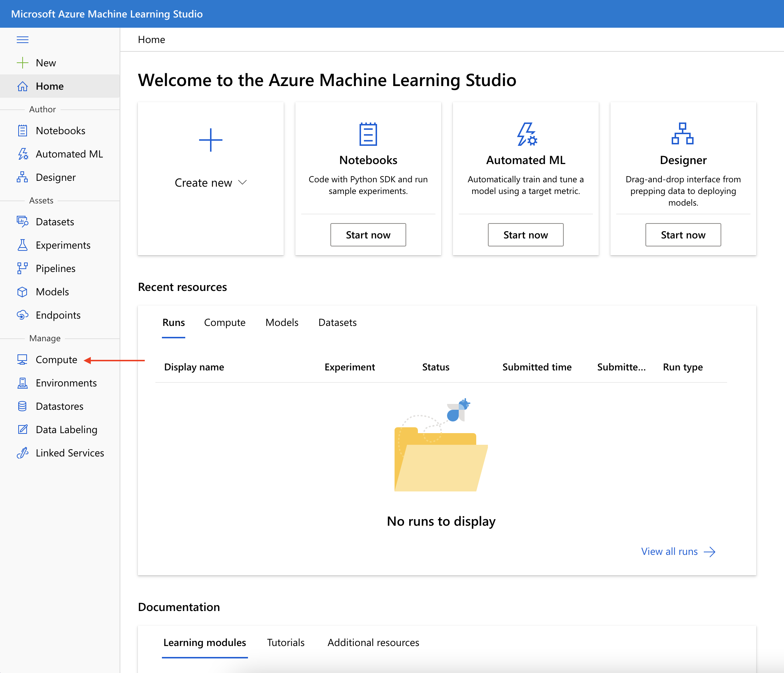Image resolution: width=784 pixels, height=673 pixels.
Task: Sort by Display name column header
Action: coord(194,367)
